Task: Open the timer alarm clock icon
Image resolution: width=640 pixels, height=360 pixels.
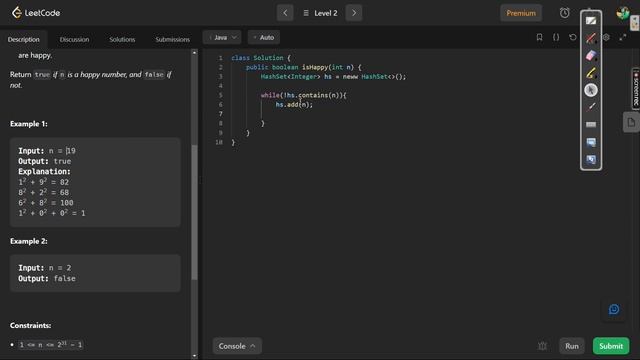Action: coord(564,13)
